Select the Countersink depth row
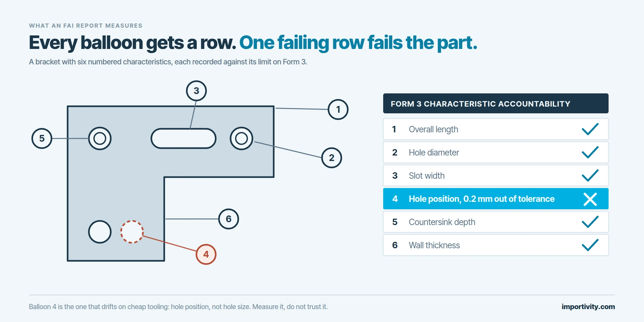Viewport: 644px width, 322px height. (x=496, y=222)
